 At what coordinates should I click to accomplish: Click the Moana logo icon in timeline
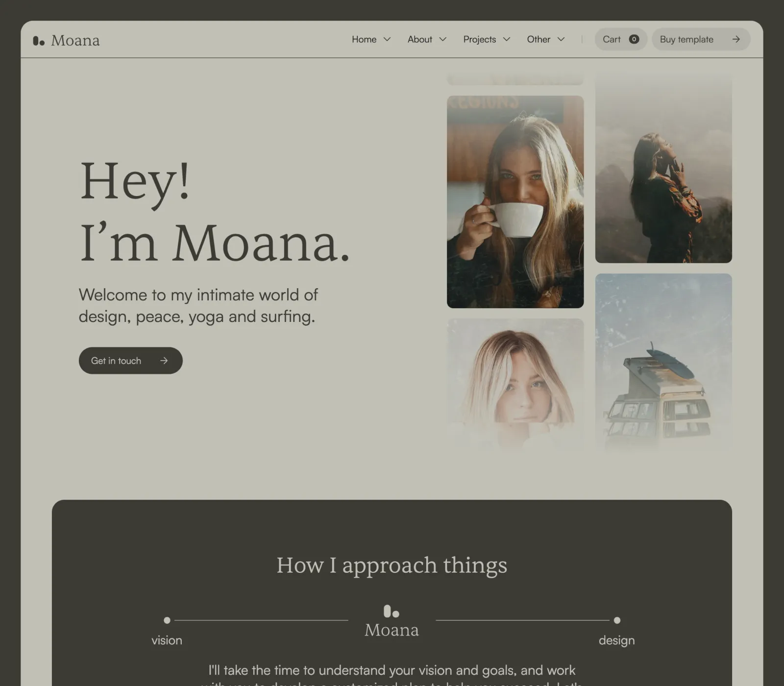(392, 611)
